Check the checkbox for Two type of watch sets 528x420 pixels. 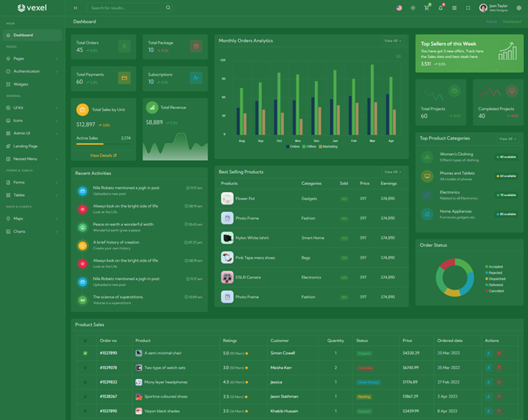84,368
